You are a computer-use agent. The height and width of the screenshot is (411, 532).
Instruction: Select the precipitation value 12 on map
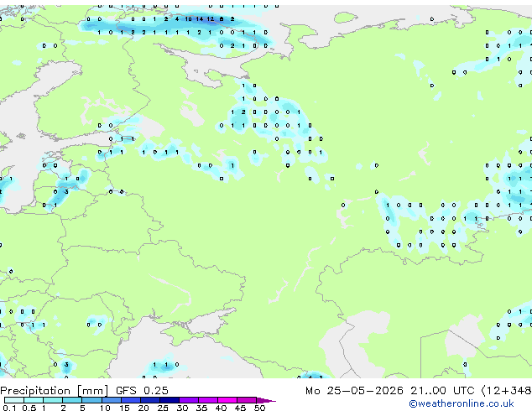click(x=211, y=19)
